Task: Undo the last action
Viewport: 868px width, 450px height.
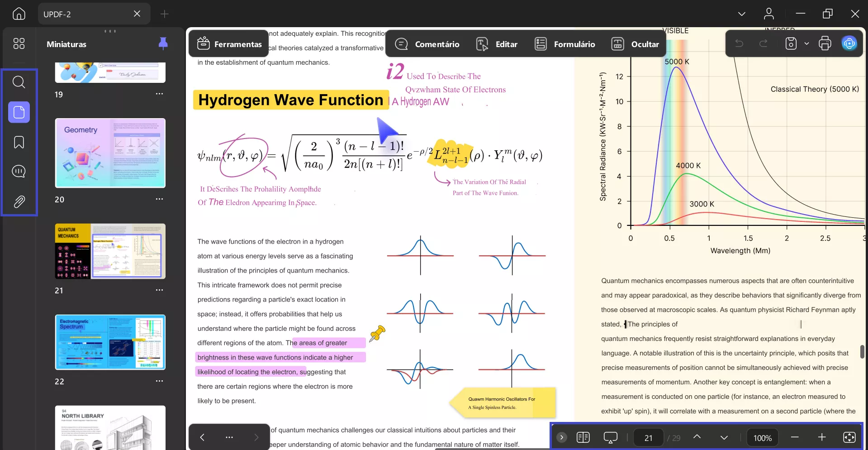Action: click(x=739, y=43)
